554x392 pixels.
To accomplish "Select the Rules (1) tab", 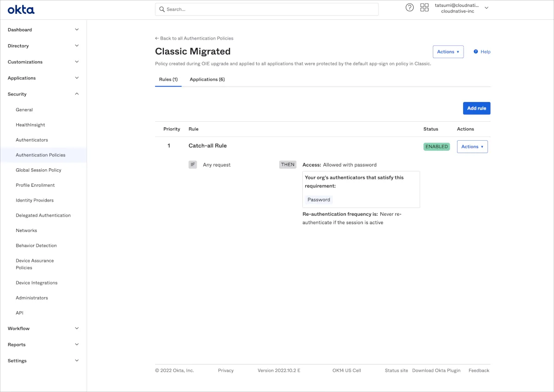I will [x=169, y=79].
